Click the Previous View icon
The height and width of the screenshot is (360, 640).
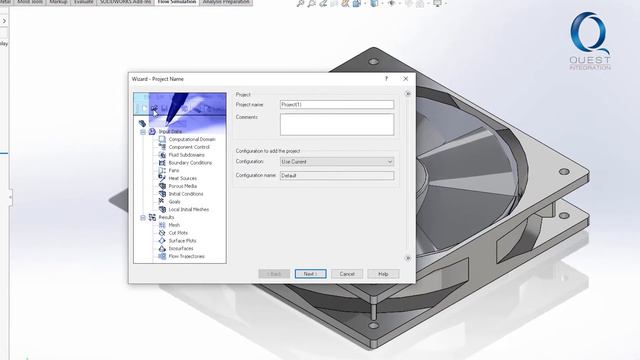coord(323,4)
